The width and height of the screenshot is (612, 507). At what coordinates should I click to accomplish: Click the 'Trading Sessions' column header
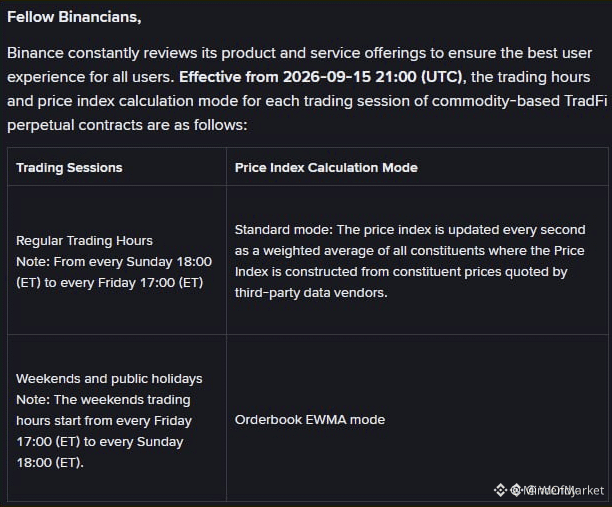[69, 167]
